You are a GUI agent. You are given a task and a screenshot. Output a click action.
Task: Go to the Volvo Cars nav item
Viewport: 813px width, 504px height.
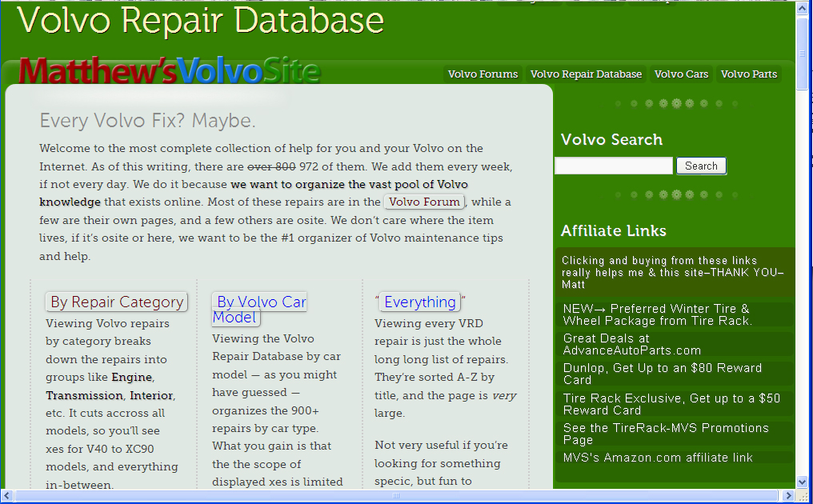pos(681,74)
